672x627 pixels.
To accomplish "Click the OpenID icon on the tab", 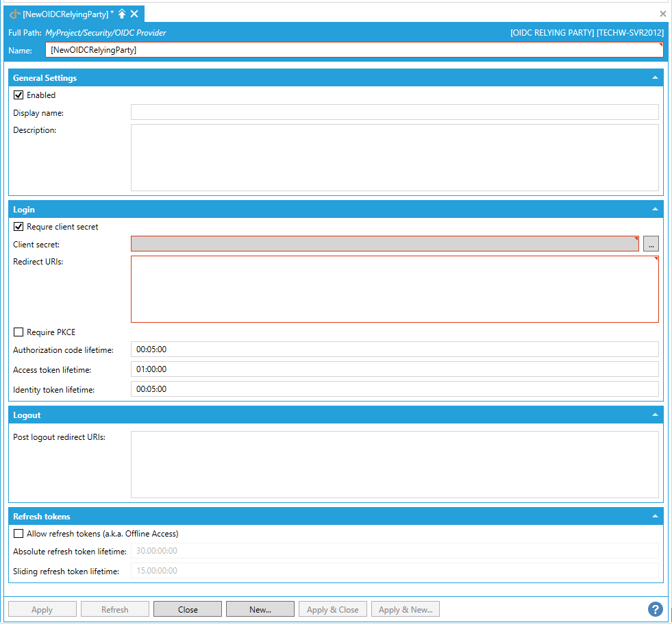I will 14,14.
